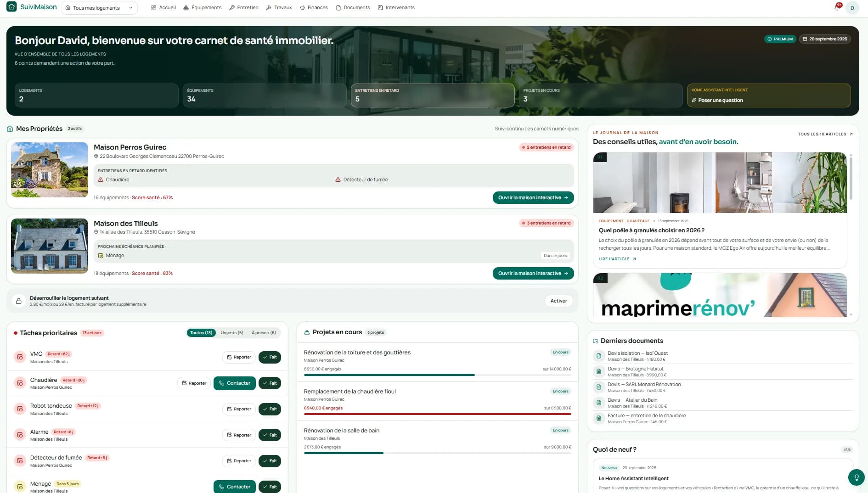This screenshot has height=493, width=868.
Task: Click the Maison des Tilleuls photo thumbnail
Action: [50, 246]
